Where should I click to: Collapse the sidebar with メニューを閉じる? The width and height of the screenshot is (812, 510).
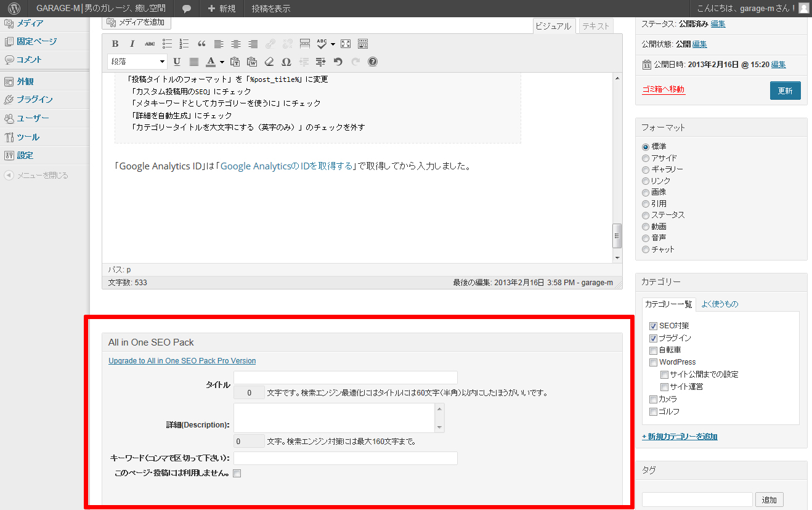[x=36, y=176]
